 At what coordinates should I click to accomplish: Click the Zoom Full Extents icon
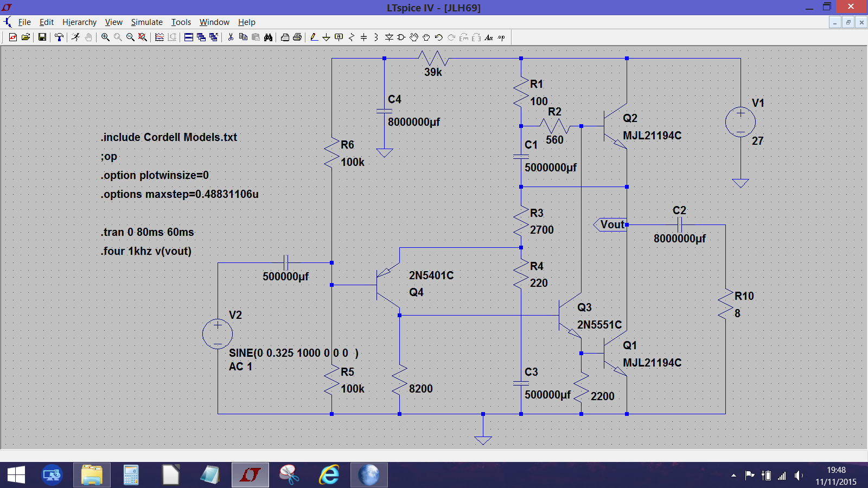142,37
